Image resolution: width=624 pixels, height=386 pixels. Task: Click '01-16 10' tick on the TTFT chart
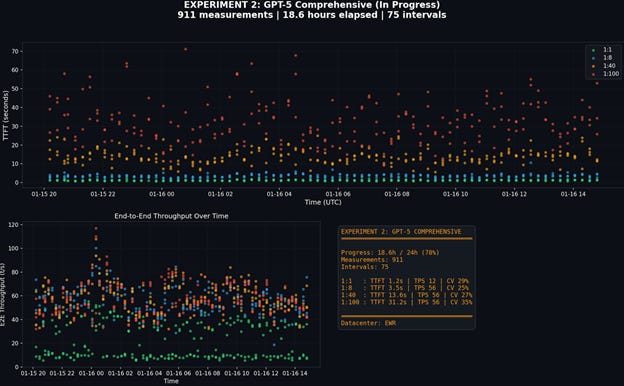coord(456,194)
